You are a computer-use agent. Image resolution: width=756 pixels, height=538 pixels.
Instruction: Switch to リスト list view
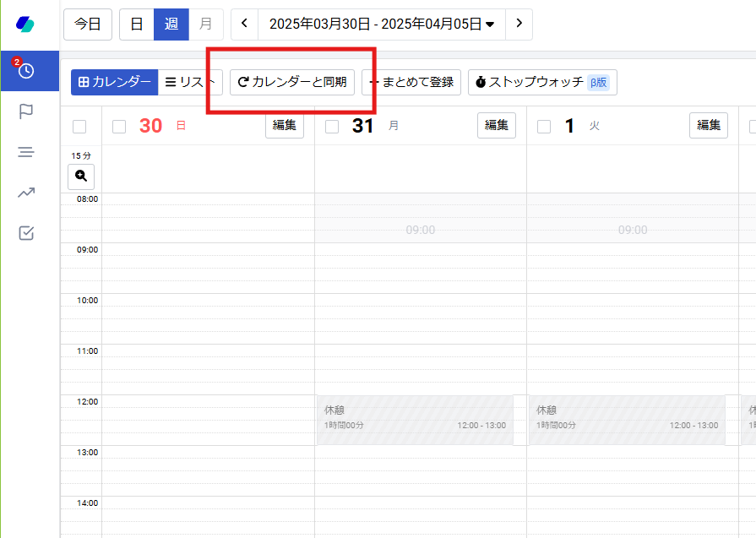click(x=190, y=82)
